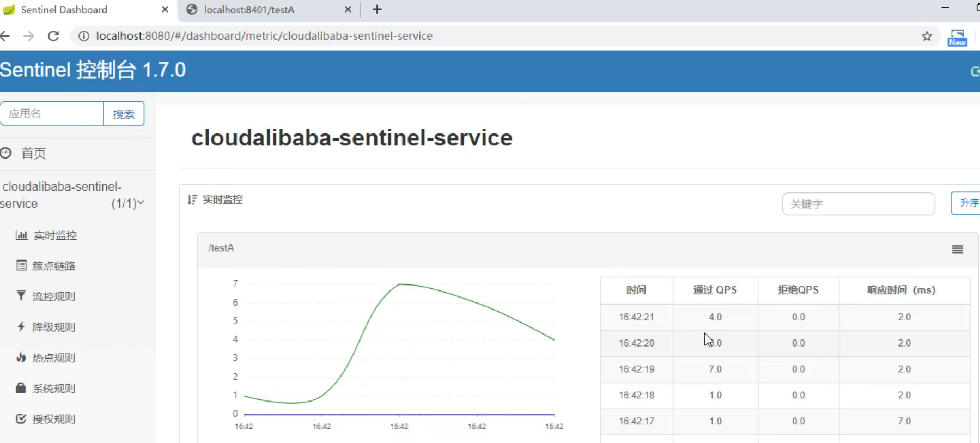Close the localhost:8401/testA tab
Screen dimensions: 980x443
348,9
